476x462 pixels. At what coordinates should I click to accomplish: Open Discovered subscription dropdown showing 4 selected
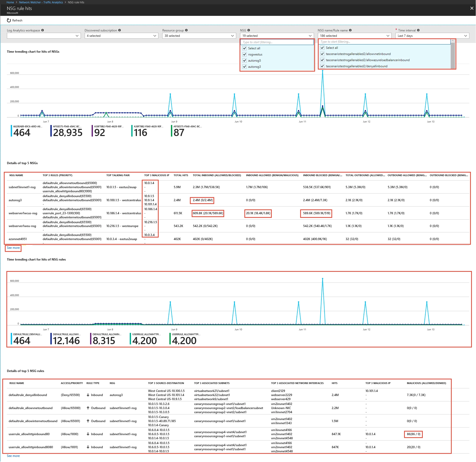pos(122,36)
